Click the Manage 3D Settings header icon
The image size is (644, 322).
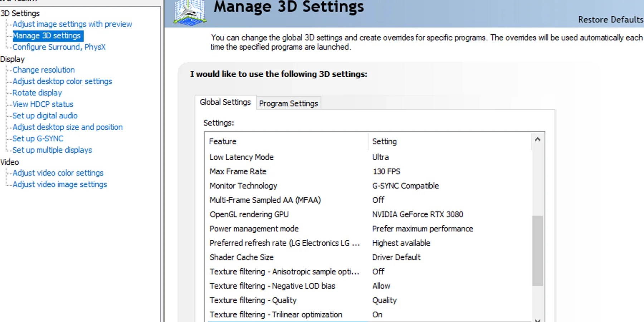coord(190,13)
